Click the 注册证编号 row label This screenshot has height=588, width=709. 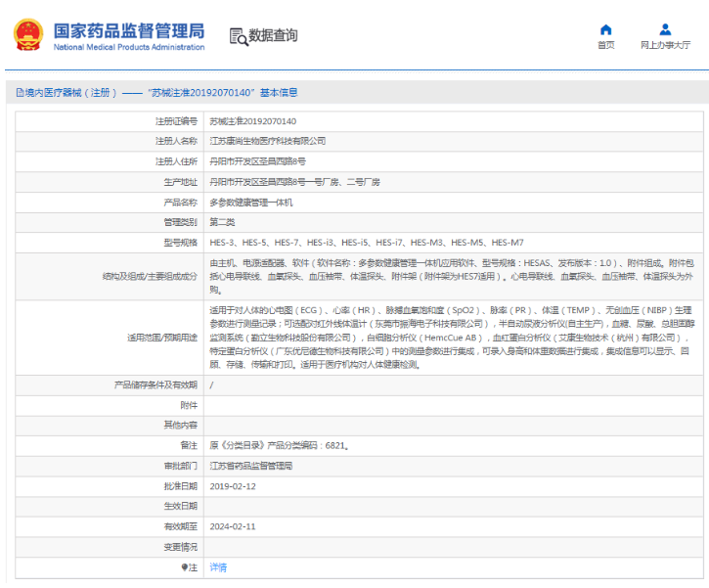pos(177,121)
